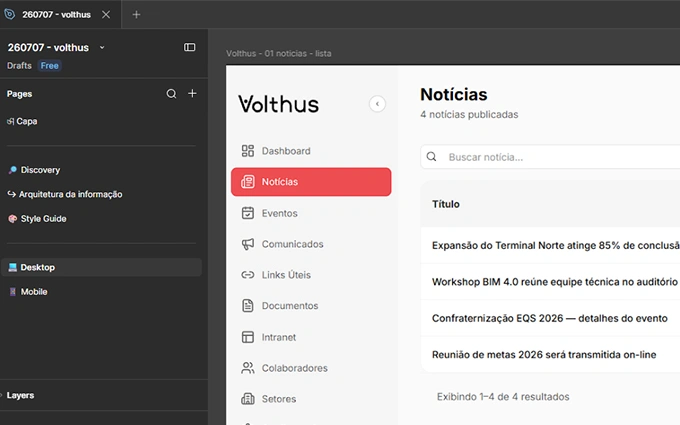Viewport: 680px width, 425px height.
Task: Click the Buscar notícia search field
Action: [x=550, y=157]
